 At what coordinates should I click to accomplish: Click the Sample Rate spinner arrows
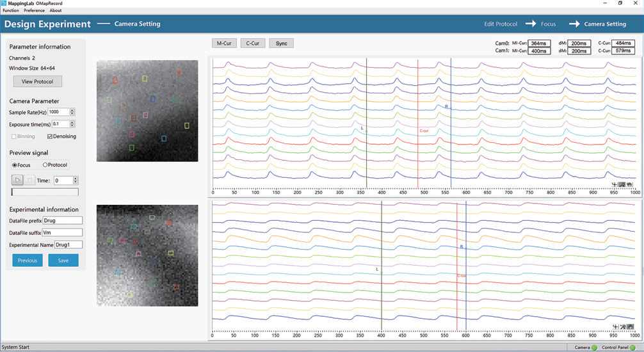pyautogui.click(x=72, y=112)
